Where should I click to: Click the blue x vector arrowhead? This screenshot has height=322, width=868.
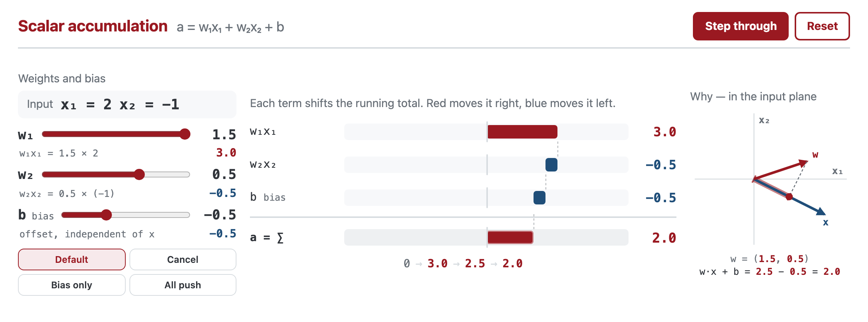pyautogui.click(x=821, y=212)
